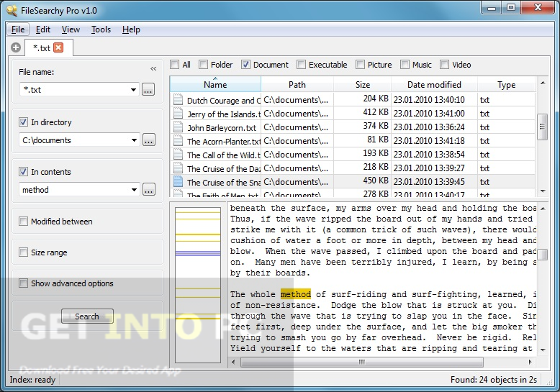Click the highlighted word method in preview
This screenshot has width=560, height=392.
[x=296, y=294]
